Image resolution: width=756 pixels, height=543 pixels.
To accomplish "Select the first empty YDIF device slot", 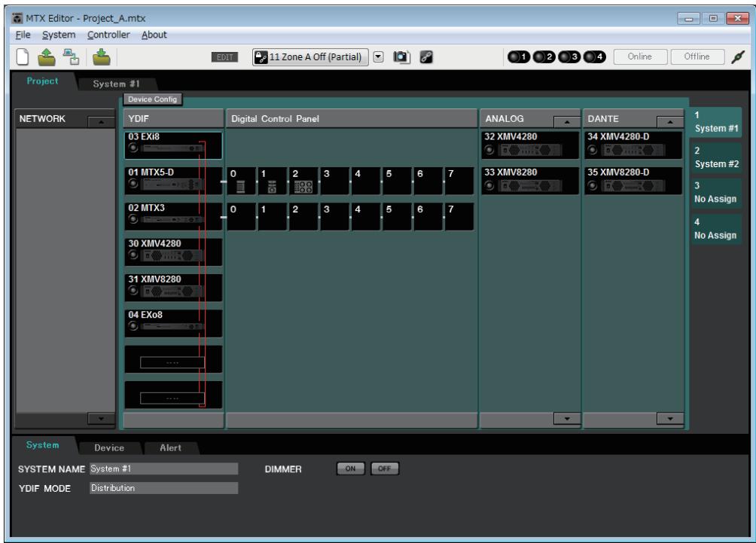I will click(x=174, y=359).
